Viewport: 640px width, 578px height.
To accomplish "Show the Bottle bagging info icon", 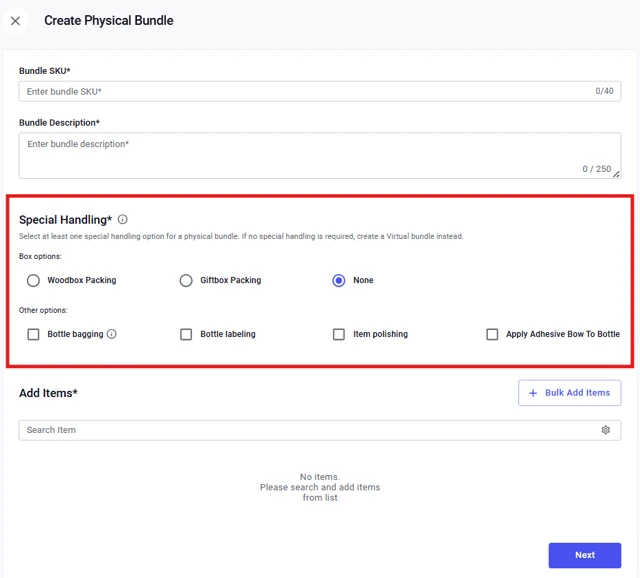I will pyautogui.click(x=111, y=334).
